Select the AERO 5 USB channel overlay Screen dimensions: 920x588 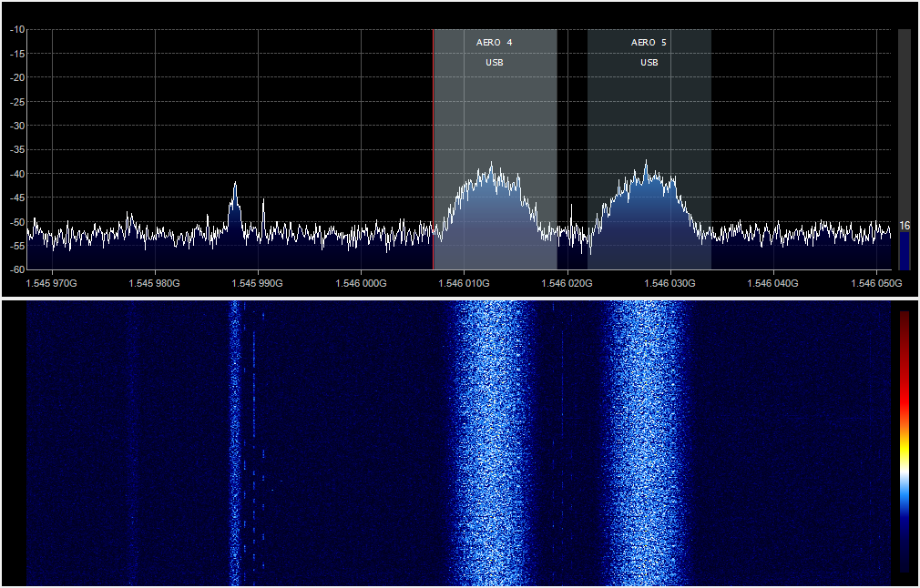tap(649, 149)
